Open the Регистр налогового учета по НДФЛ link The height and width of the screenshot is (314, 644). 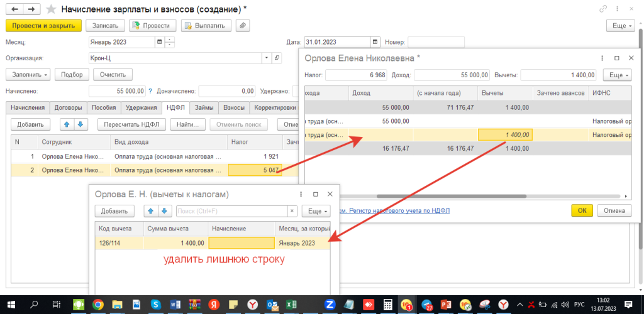coord(397,210)
